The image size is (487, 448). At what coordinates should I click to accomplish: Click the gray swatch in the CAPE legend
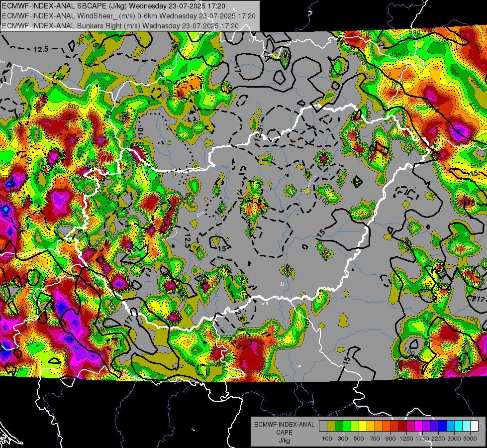[323, 426]
